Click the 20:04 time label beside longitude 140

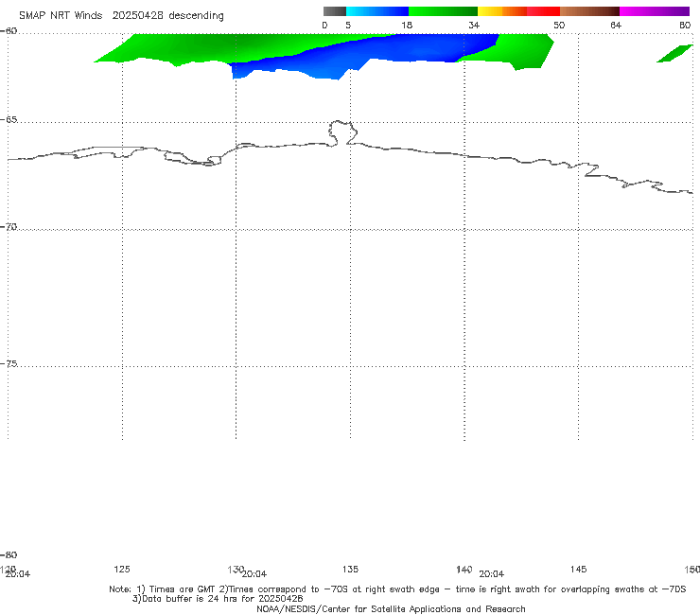[x=491, y=574]
